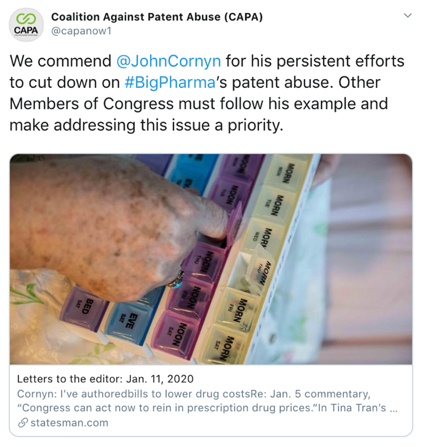This screenshot has width=422, height=447.
Task: Visit the statesman.com domain link
Action: [x=69, y=423]
